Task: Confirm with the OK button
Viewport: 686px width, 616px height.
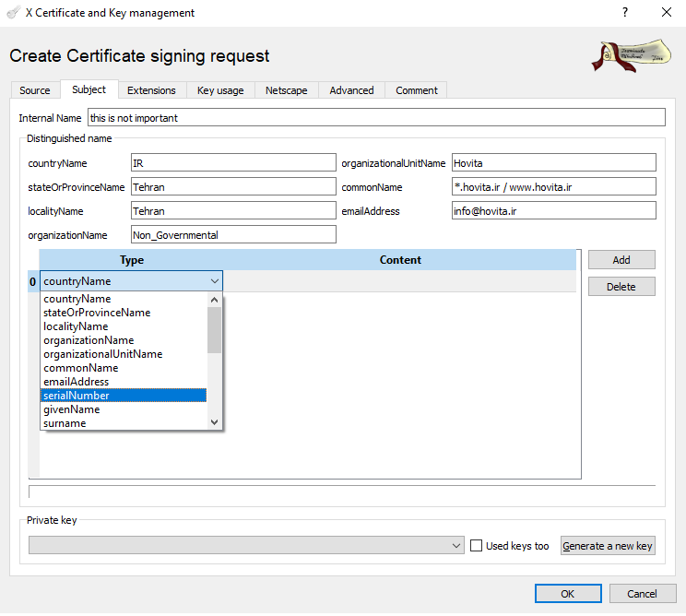Action: (x=568, y=594)
